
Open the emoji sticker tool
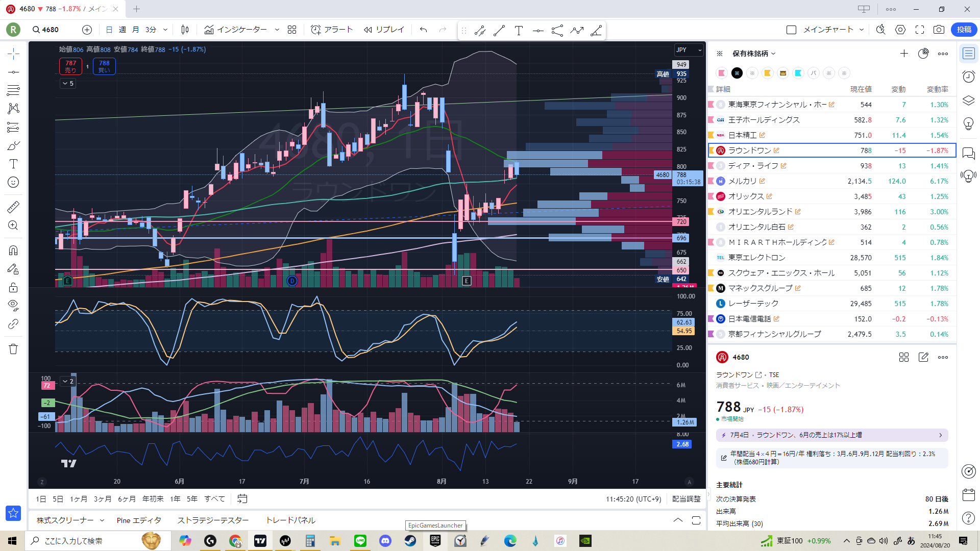pyautogui.click(x=13, y=182)
